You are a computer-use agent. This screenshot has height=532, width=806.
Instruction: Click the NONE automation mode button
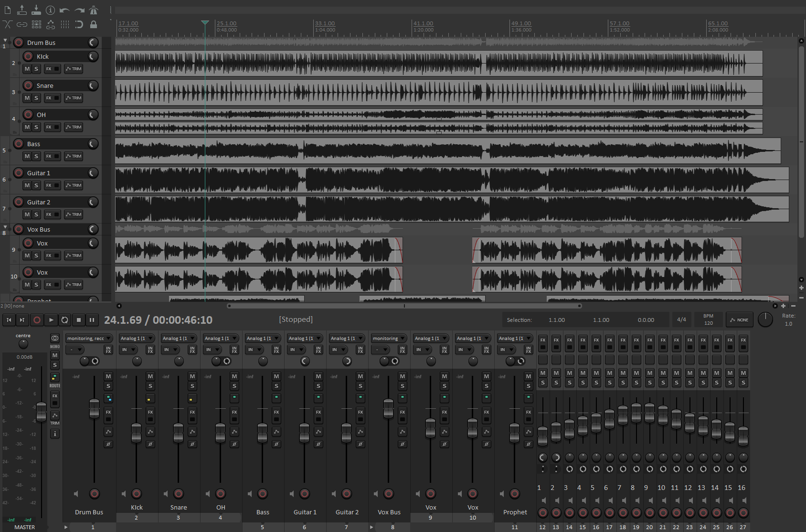coord(739,320)
